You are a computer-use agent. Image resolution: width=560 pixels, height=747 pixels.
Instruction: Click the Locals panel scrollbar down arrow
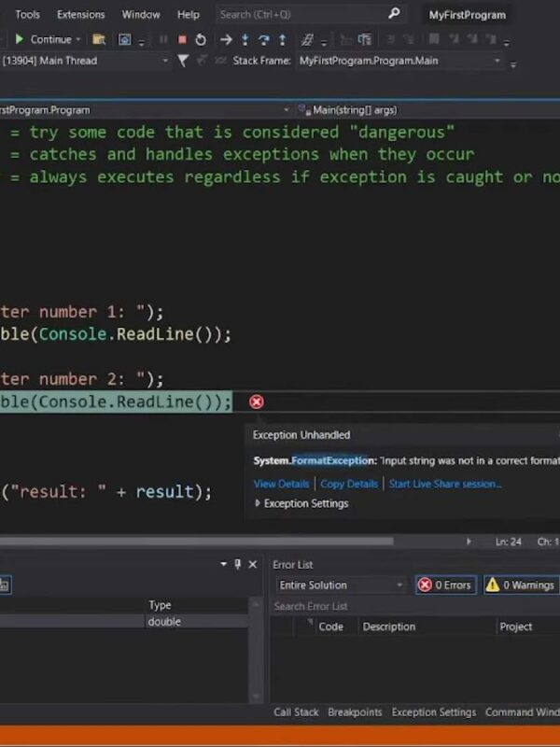point(256,696)
